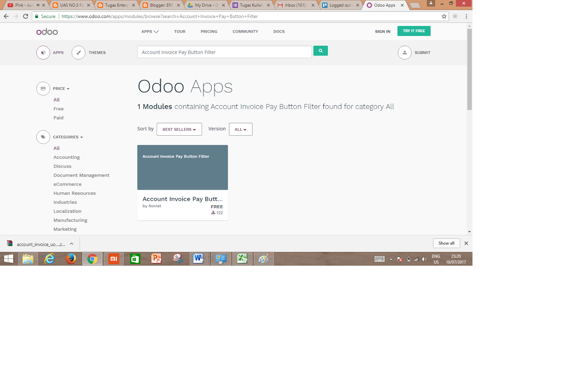Open the Chrome three-dot menu
The width and height of the screenshot is (588, 392).
[x=466, y=16]
